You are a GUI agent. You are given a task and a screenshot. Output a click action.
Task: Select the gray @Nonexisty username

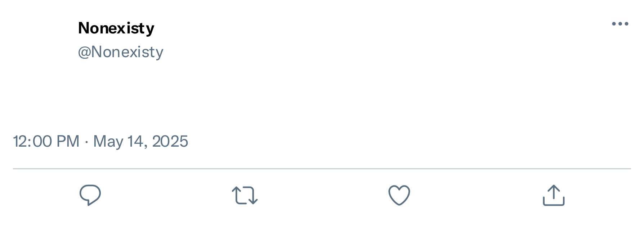(121, 52)
